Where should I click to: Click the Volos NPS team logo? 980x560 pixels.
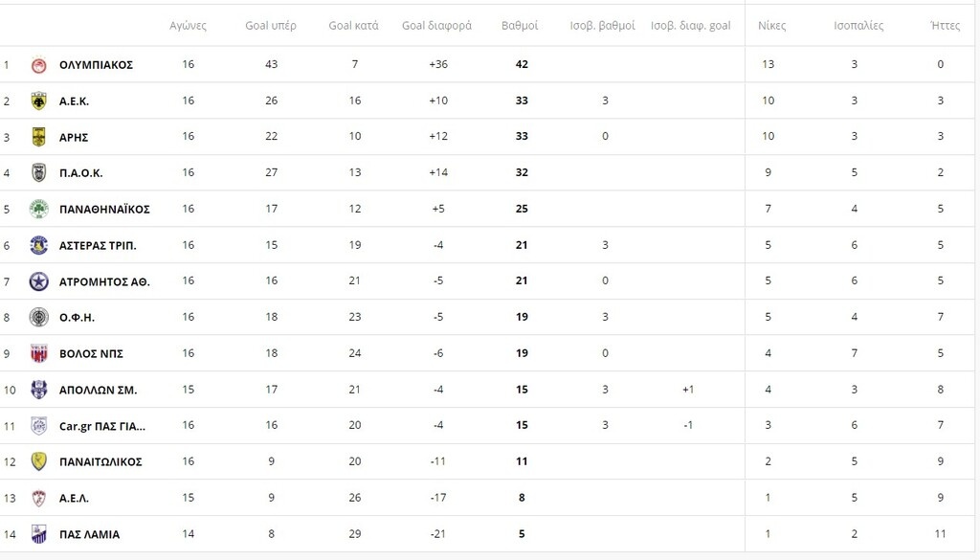coord(38,353)
